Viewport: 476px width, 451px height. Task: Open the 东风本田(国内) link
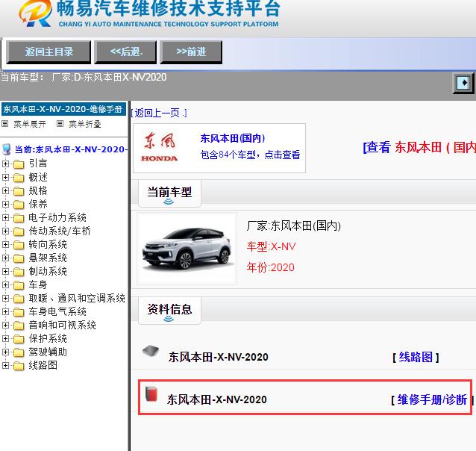[233, 139]
